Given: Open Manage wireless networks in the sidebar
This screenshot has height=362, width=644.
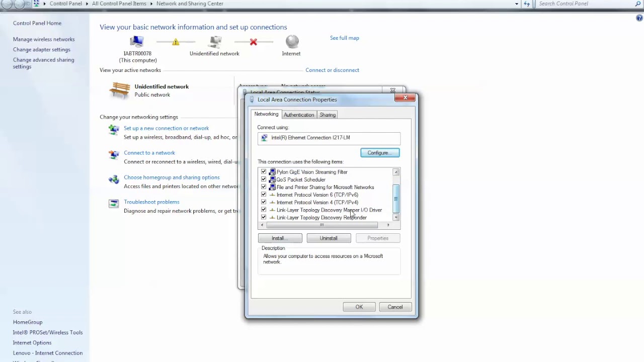Looking at the screenshot, I should 44,39.
